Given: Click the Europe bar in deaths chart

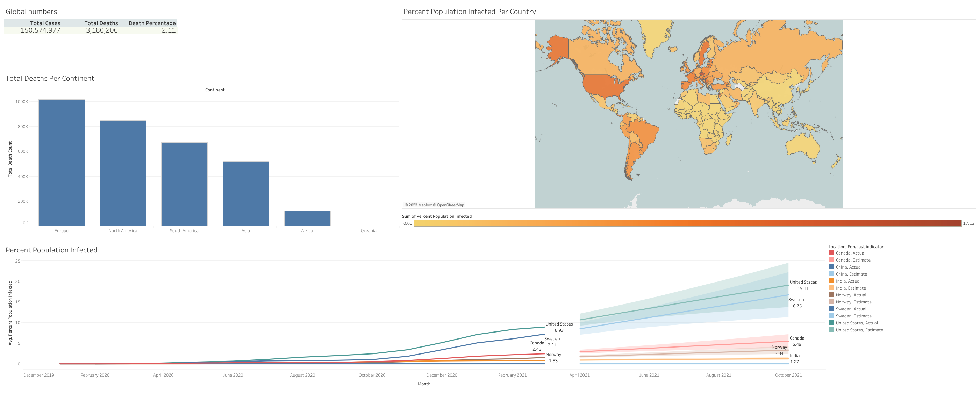Looking at the screenshot, I should (x=61, y=163).
